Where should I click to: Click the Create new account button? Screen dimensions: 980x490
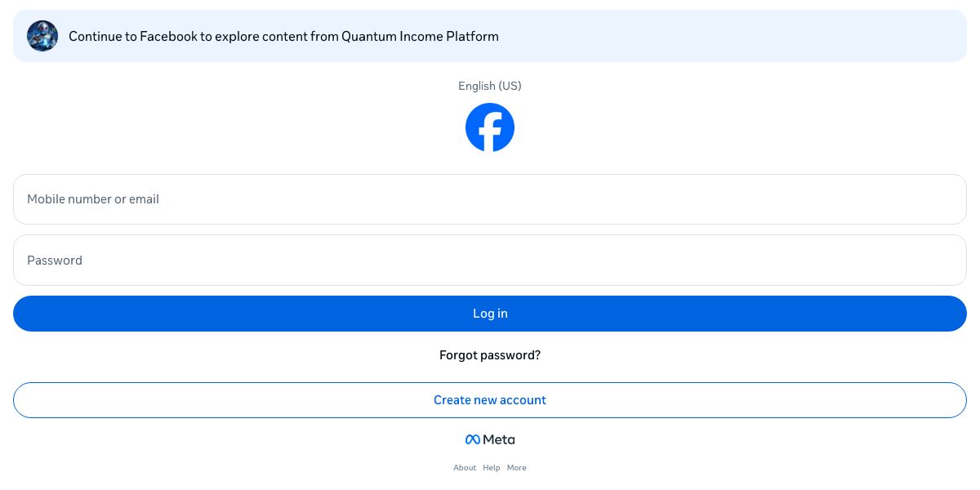490,400
